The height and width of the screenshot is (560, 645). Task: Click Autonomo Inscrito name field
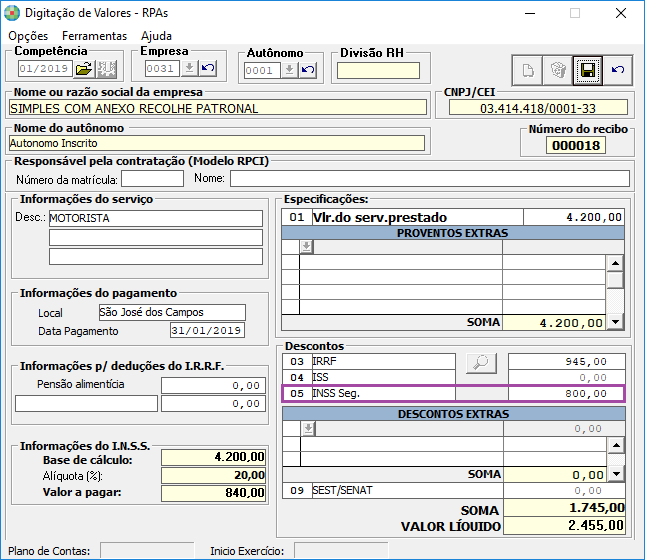pos(216,143)
